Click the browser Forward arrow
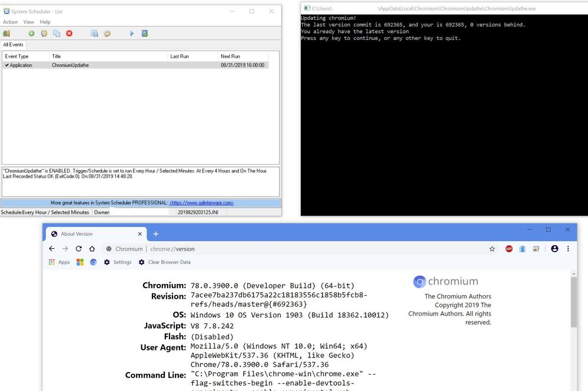588x391 pixels. (65, 249)
